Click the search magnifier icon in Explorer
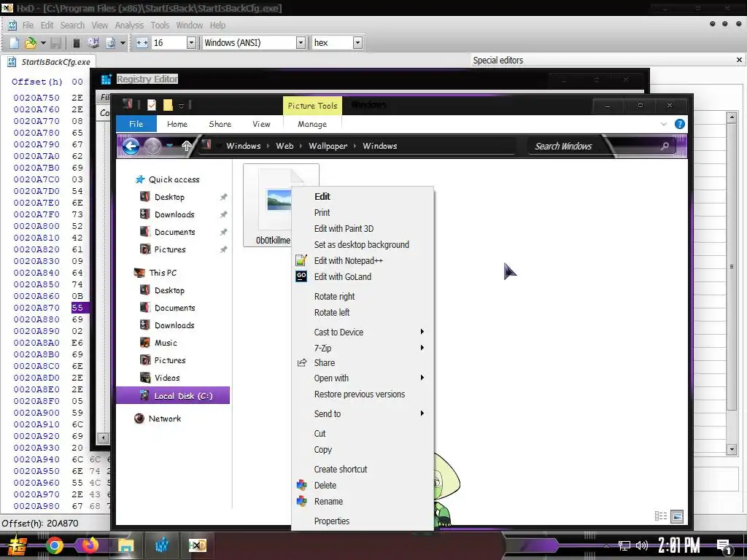 (x=665, y=146)
